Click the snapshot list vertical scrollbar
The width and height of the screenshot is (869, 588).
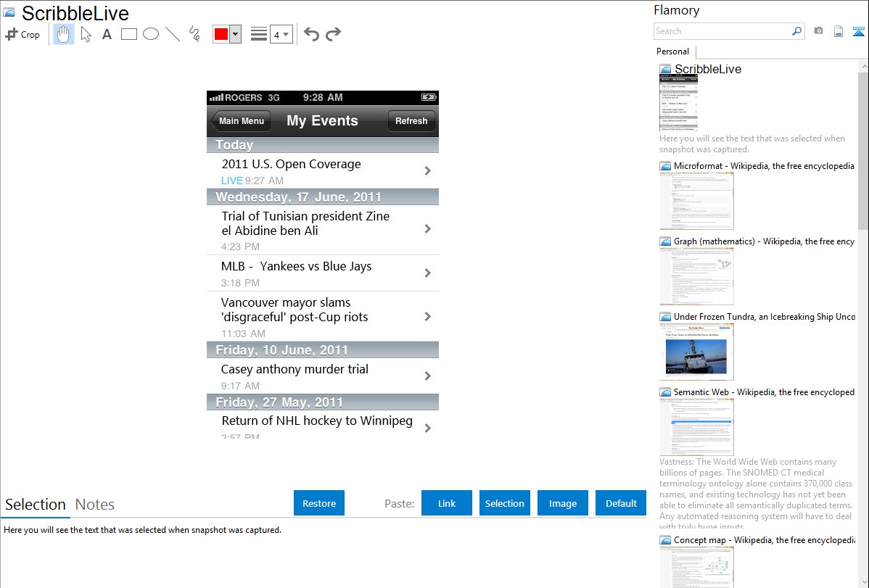point(863,150)
